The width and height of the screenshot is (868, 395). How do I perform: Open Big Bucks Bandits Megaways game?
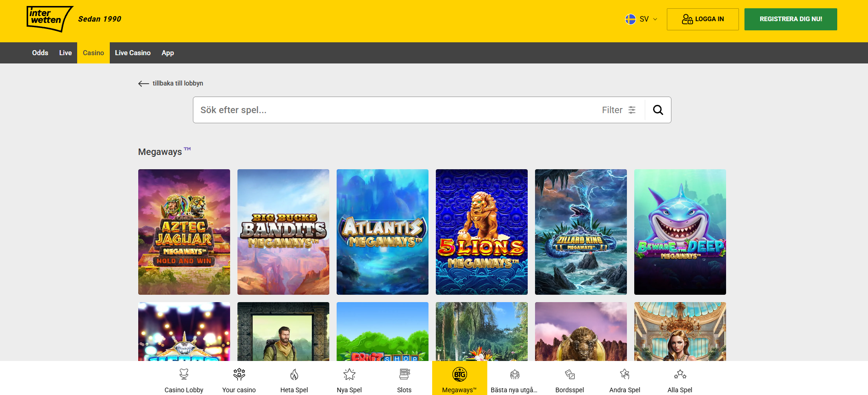pos(283,232)
